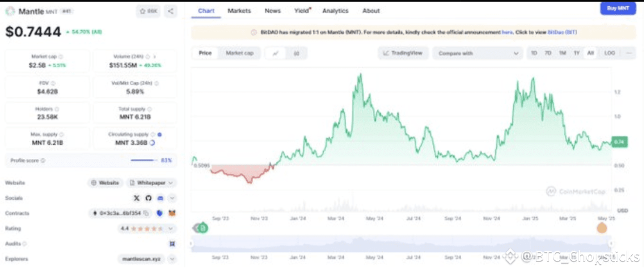This screenshot has width=644, height=269.
Task: Click the blue shield wallet icon
Action: [x=160, y=213]
